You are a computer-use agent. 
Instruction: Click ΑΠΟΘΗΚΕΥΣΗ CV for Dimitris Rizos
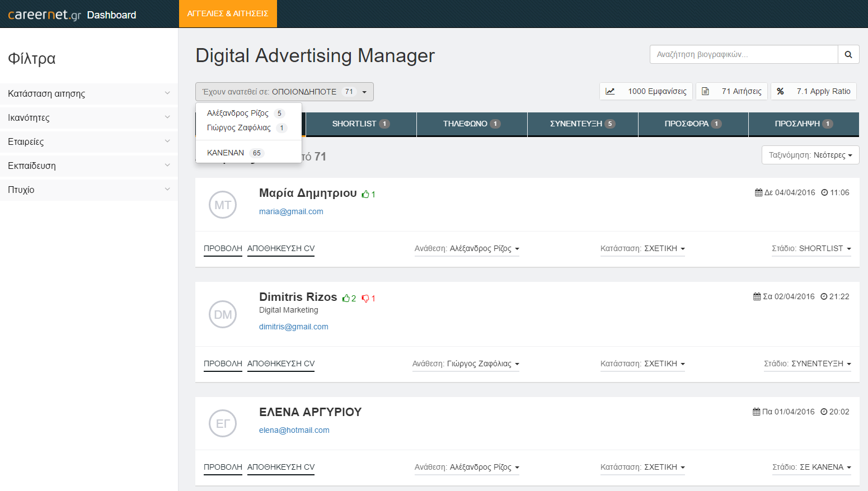click(x=281, y=364)
